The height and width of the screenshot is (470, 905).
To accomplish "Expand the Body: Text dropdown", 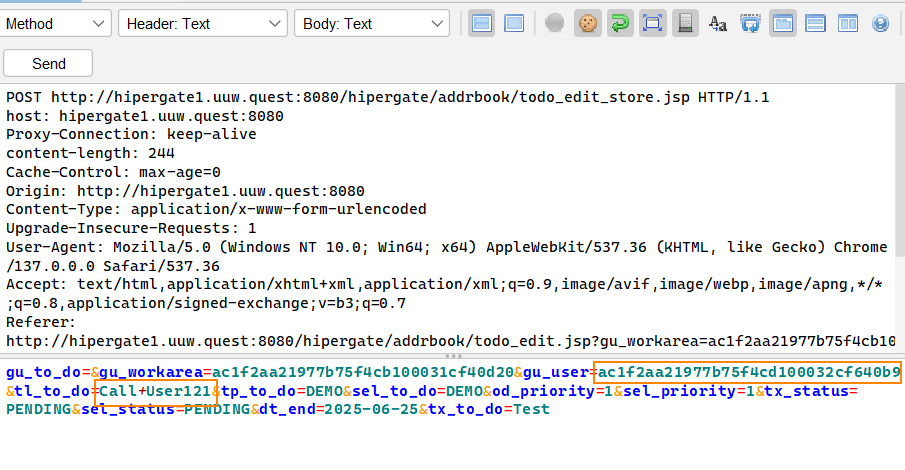I will [372, 24].
